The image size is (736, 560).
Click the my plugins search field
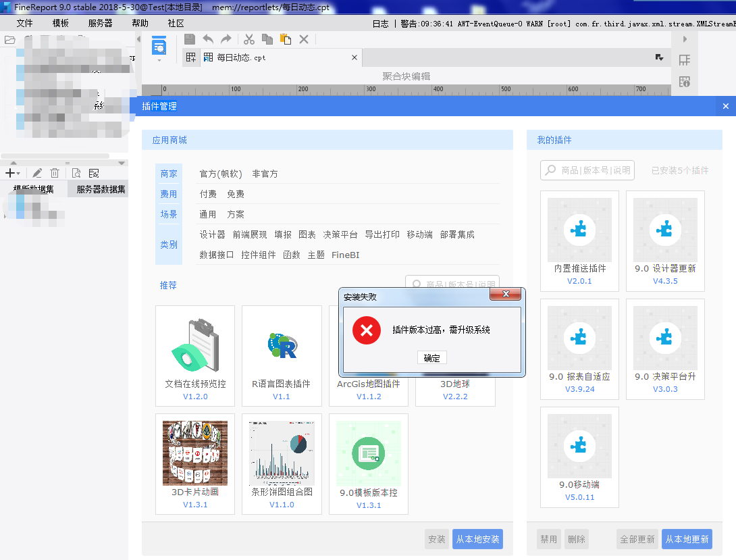(x=587, y=170)
